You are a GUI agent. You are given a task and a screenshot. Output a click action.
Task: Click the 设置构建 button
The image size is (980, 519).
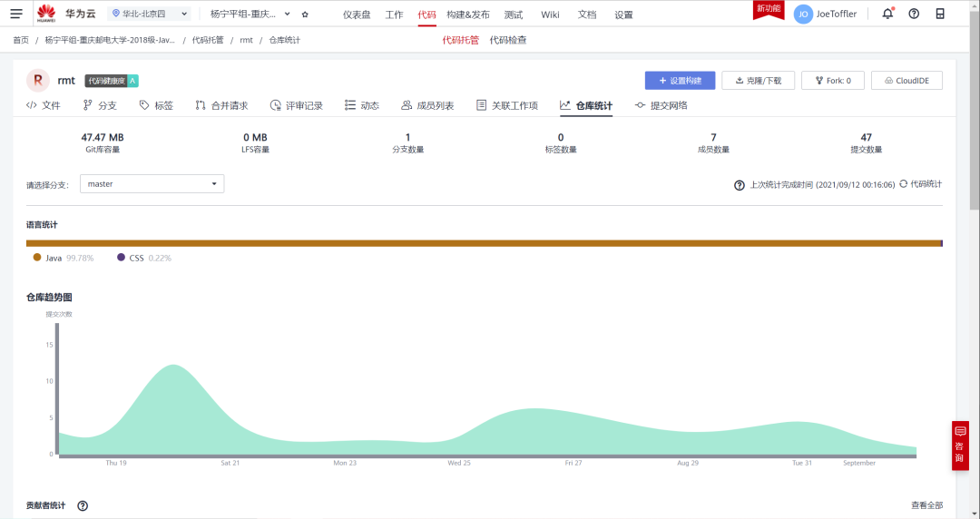(x=680, y=81)
